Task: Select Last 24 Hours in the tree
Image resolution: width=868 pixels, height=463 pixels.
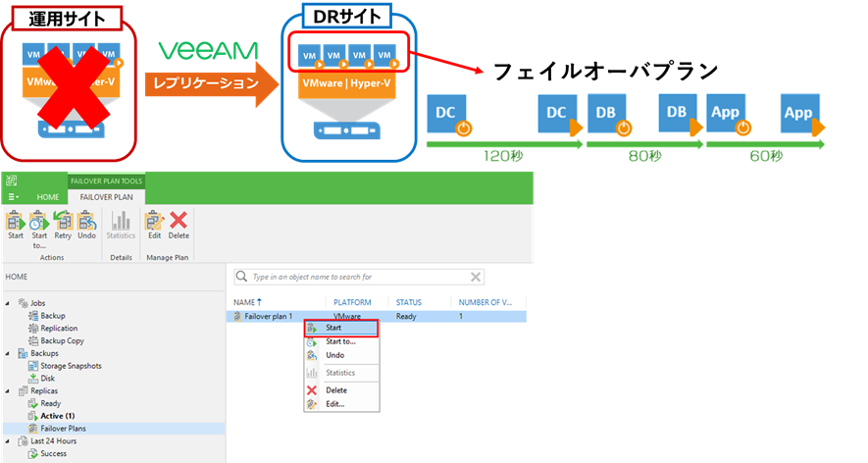Action: click(53, 441)
